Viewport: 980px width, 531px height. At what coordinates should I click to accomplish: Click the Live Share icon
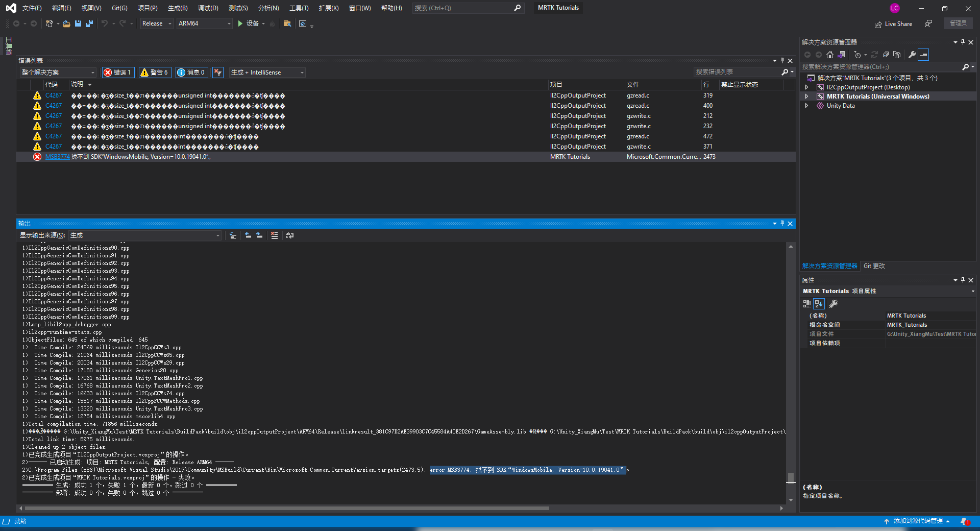tap(878, 24)
